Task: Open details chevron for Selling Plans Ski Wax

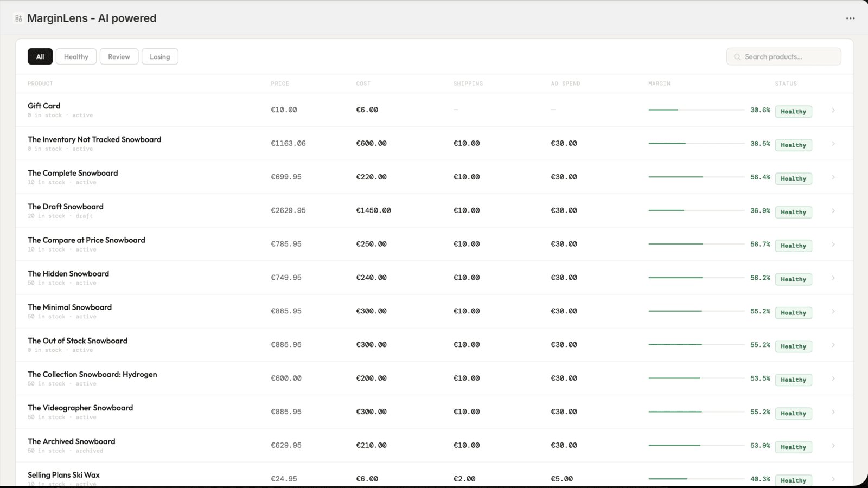Action: [x=834, y=479]
